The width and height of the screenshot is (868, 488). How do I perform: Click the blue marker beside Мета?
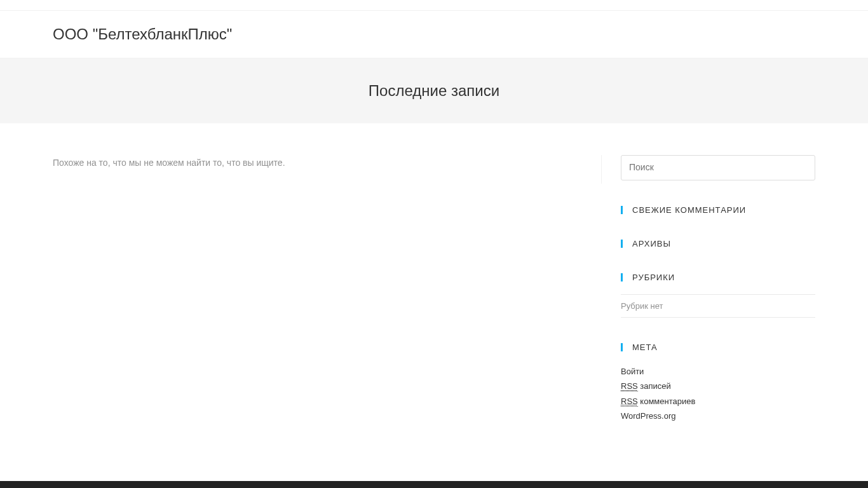point(622,348)
